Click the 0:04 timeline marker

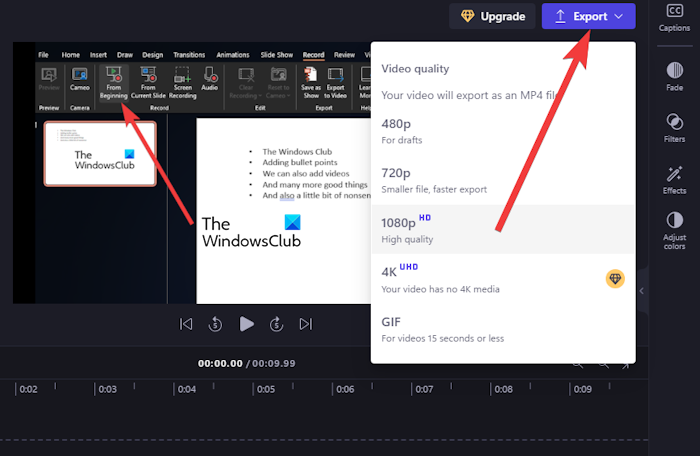point(187,389)
